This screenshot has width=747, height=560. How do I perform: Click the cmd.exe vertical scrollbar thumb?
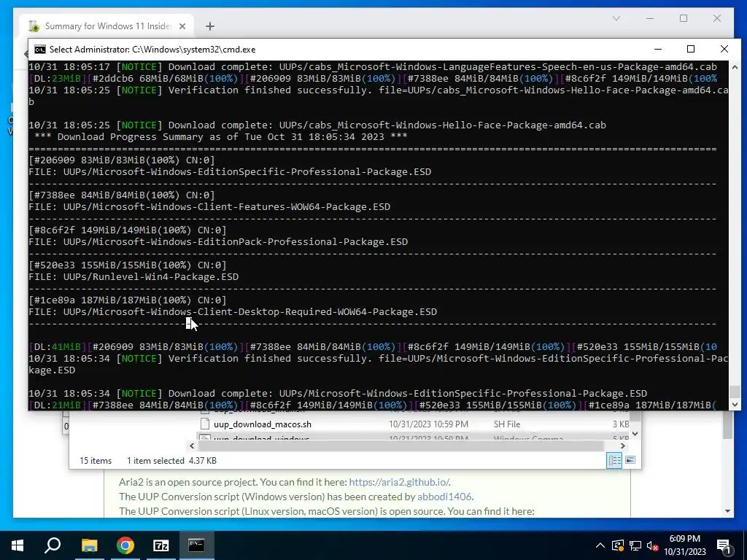click(x=735, y=392)
